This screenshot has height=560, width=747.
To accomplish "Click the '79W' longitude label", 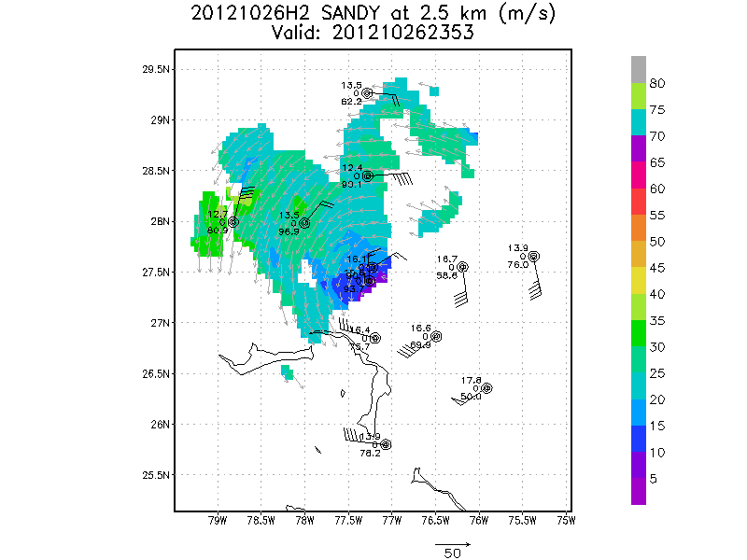I will pos(218,521).
